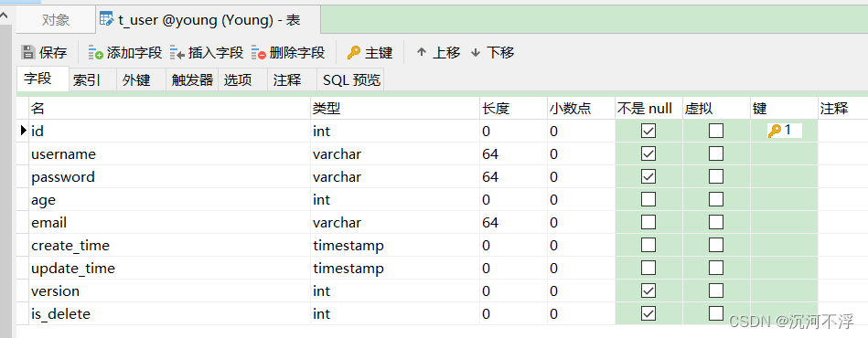Click the 虚拟 column header
Image resolution: width=868 pixels, height=338 pixels.
click(716, 109)
